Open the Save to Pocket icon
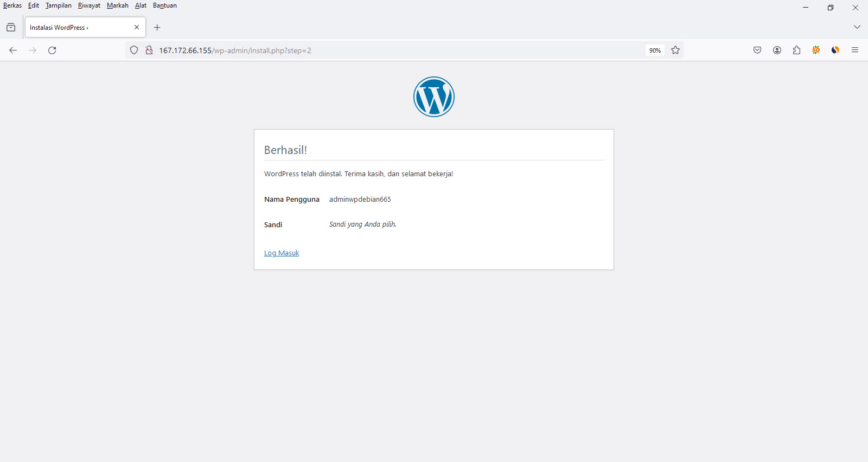 (x=757, y=50)
